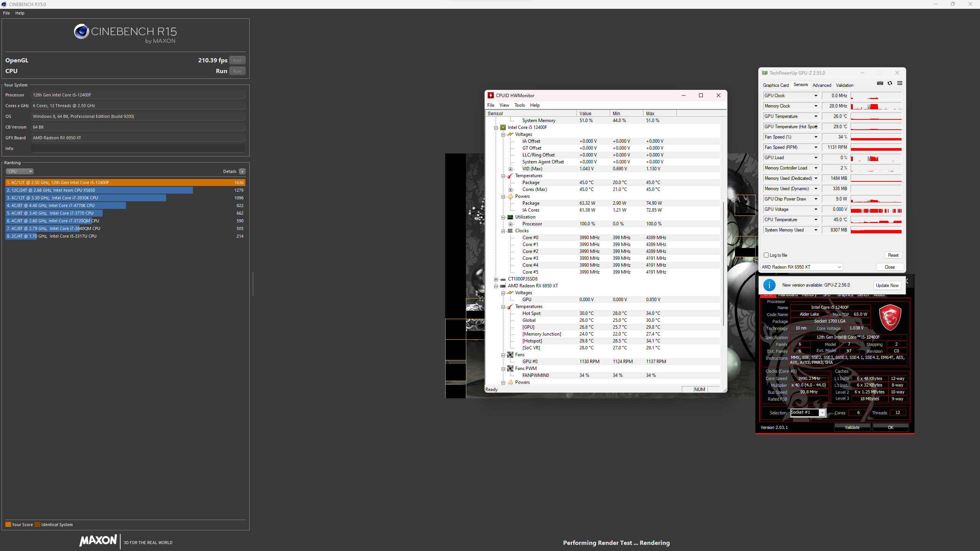This screenshot has height=551, width=980.
Task: Click the AMD Radeon RX 6950 XT card icon
Action: (503, 286)
